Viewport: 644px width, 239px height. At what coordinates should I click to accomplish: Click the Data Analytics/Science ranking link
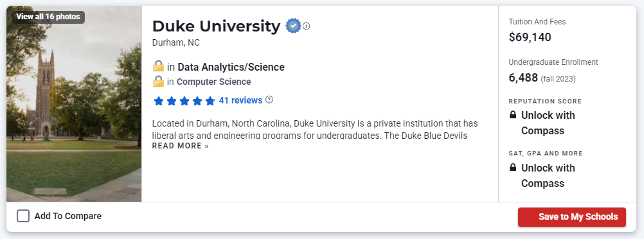click(231, 67)
